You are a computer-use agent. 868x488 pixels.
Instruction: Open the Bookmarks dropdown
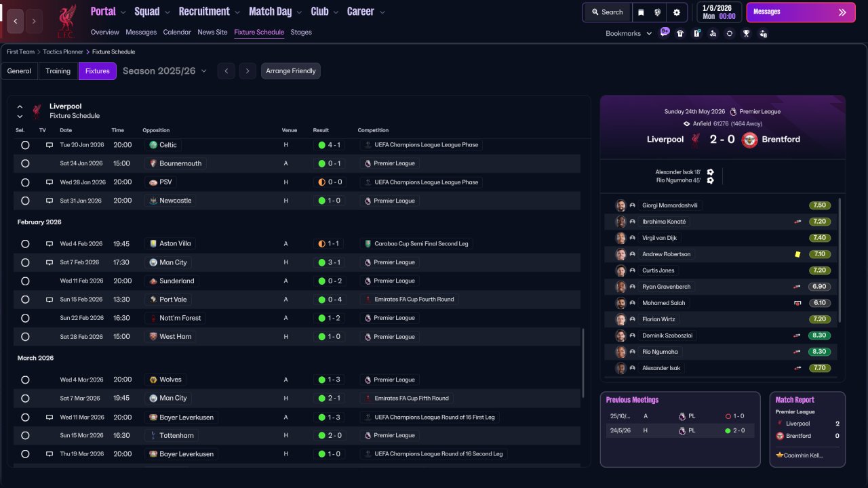pos(629,33)
